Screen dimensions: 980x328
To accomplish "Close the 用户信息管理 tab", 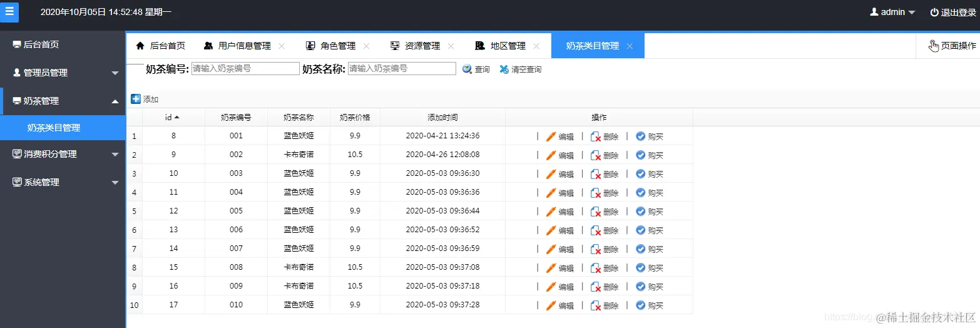I will click(282, 46).
